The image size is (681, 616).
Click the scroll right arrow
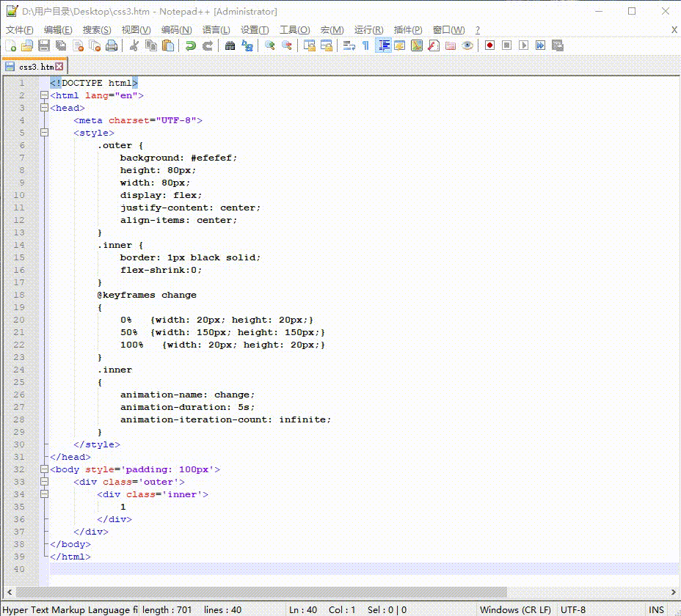tap(673, 592)
